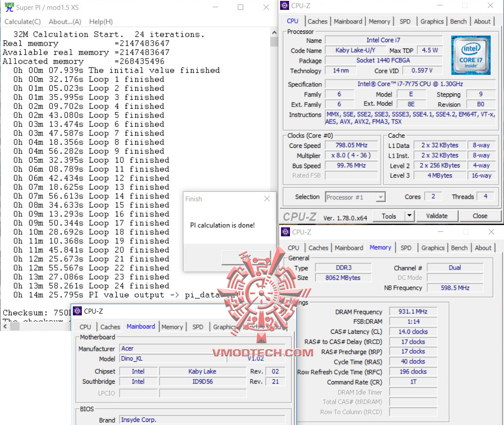Viewport: 504px width, 425px height.
Task: Click Southbridge value ID9D56
Action: 202,381
